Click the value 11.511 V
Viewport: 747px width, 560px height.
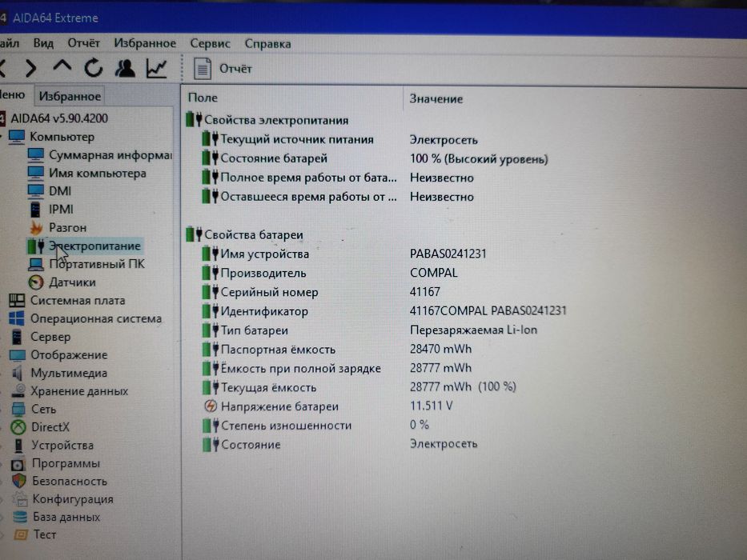(431, 406)
